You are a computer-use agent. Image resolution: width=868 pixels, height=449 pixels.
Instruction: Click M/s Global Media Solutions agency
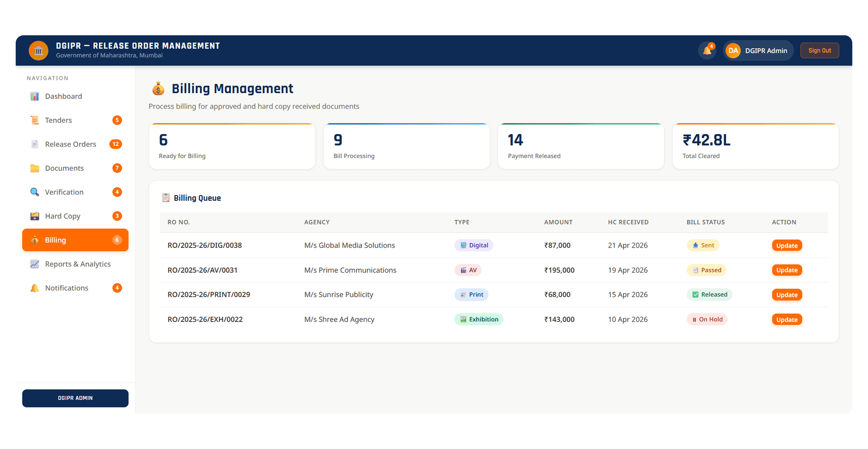click(349, 245)
